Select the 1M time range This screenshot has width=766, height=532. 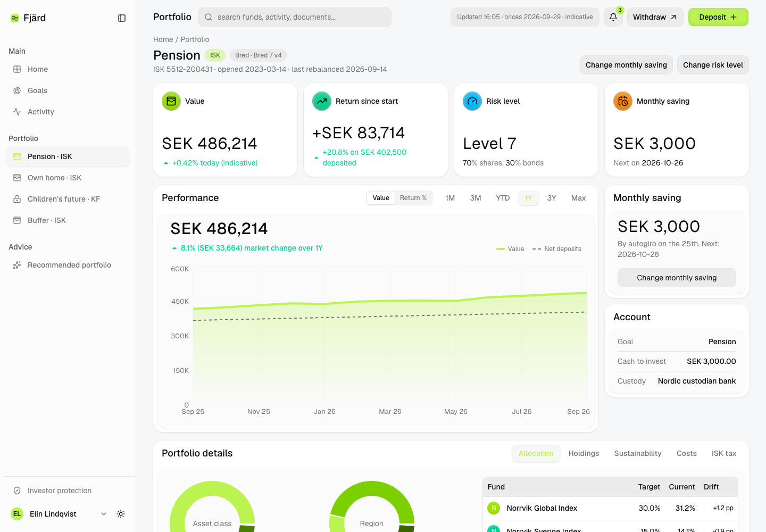point(450,198)
